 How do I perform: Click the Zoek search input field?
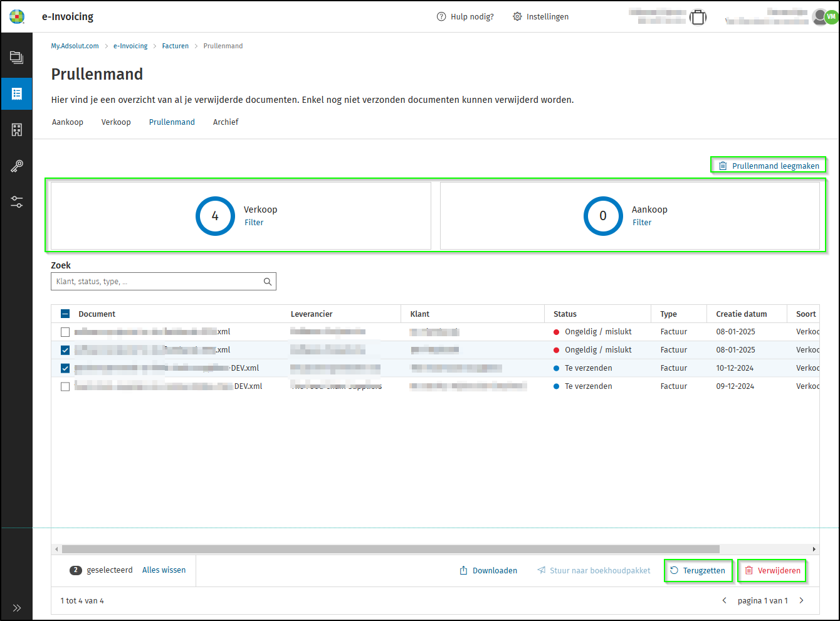pyautogui.click(x=157, y=282)
